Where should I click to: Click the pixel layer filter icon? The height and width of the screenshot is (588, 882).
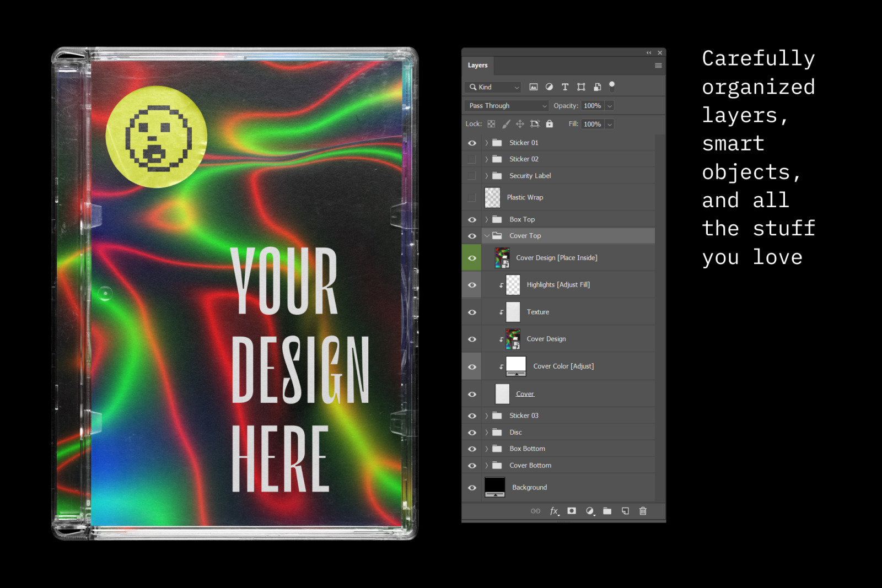[x=533, y=87]
